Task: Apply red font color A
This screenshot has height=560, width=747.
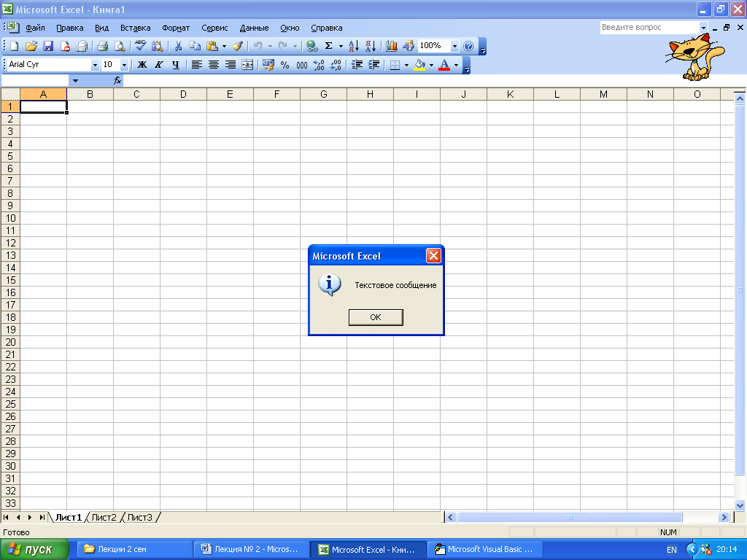Action: point(444,65)
